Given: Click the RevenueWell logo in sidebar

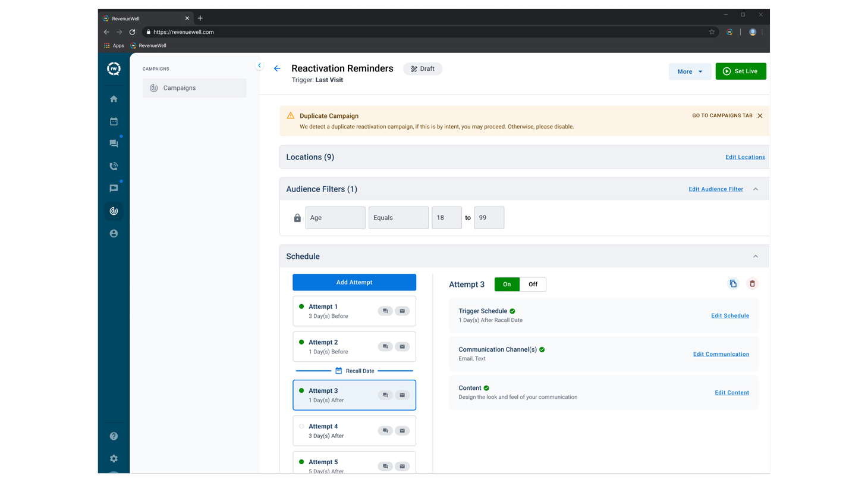Looking at the screenshot, I should [114, 69].
